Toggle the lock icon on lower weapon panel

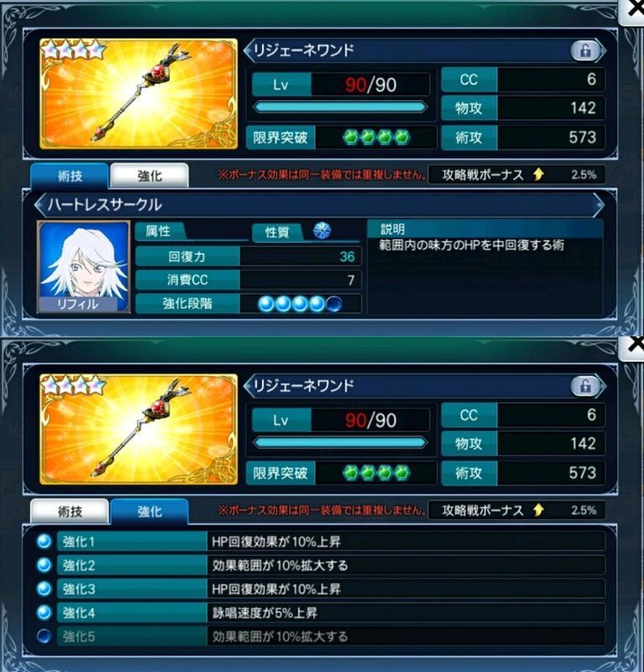point(585,386)
